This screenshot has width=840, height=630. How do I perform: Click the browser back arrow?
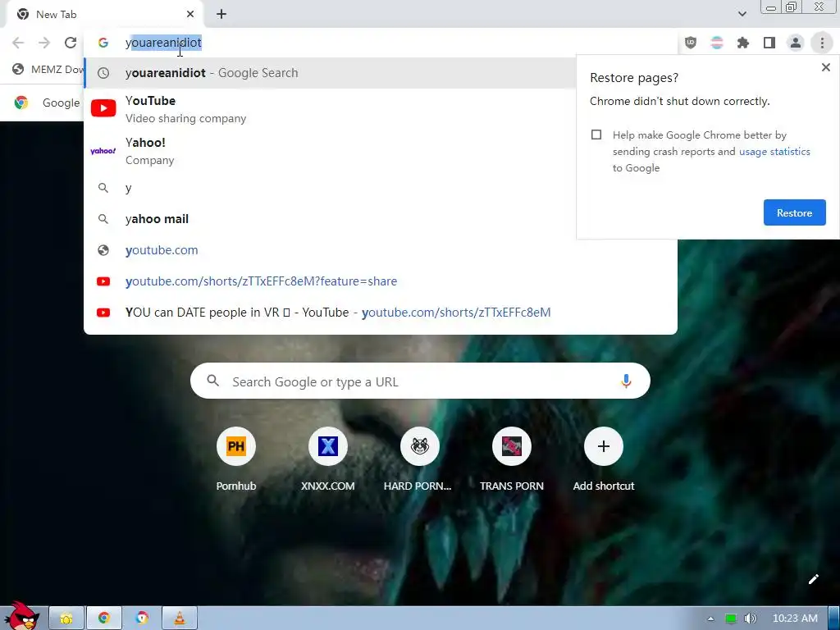pyautogui.click(x=18, y=43)
